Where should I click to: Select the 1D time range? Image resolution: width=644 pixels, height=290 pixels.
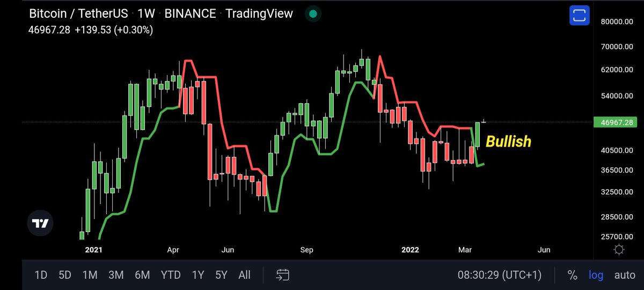41,275
